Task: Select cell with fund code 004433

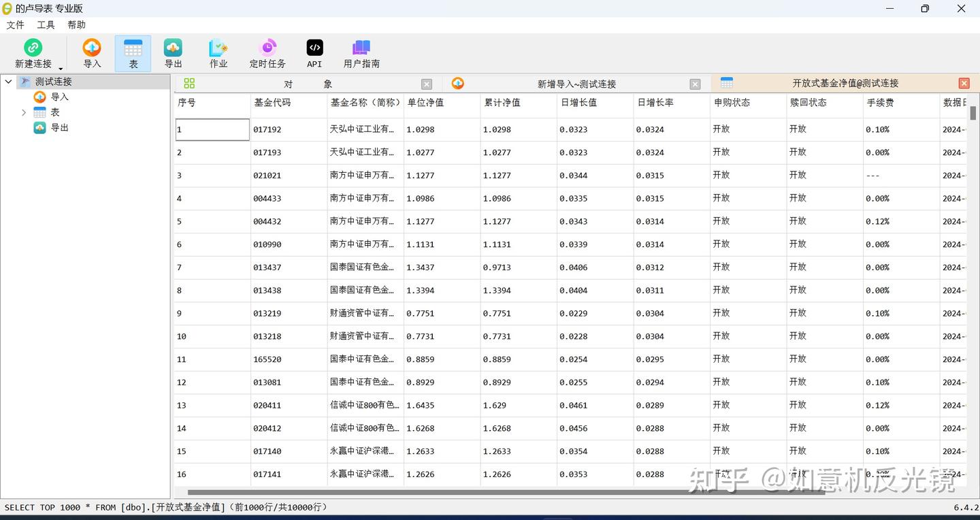Action: pos(289,199)
